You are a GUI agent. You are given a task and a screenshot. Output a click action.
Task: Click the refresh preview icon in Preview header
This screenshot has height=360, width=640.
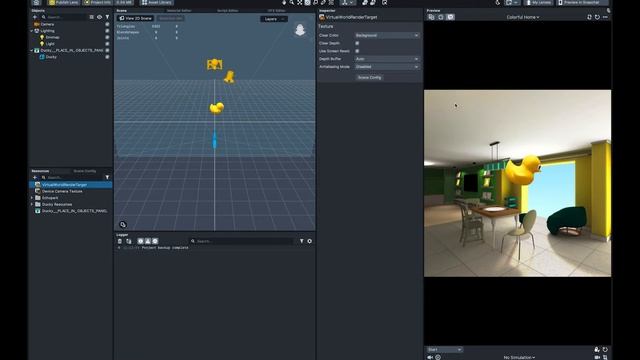point(597,17)
